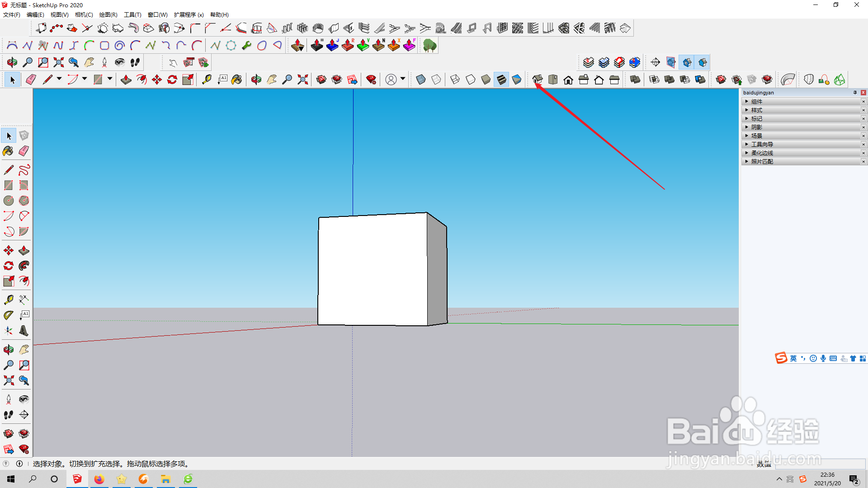
Task: Click Zoom Extents in the left toolbar
Action: 9,380
